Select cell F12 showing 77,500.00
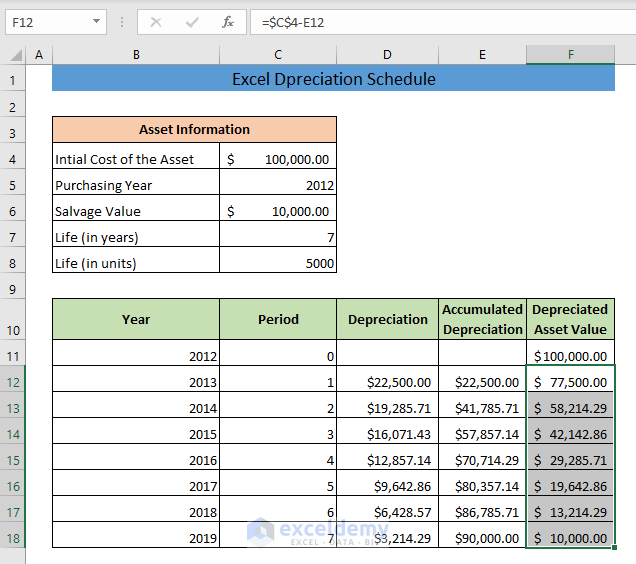The height and width of the screenshot is (564, 636). coord(570,382)
